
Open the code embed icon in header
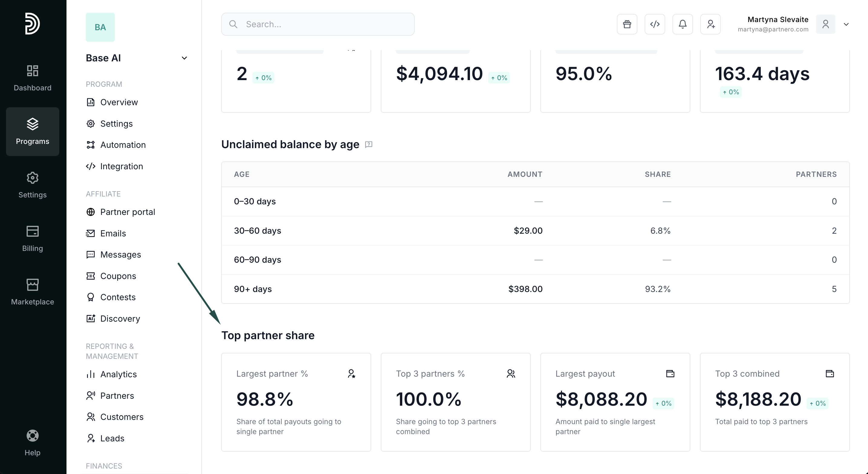click(x=655, y=24)
